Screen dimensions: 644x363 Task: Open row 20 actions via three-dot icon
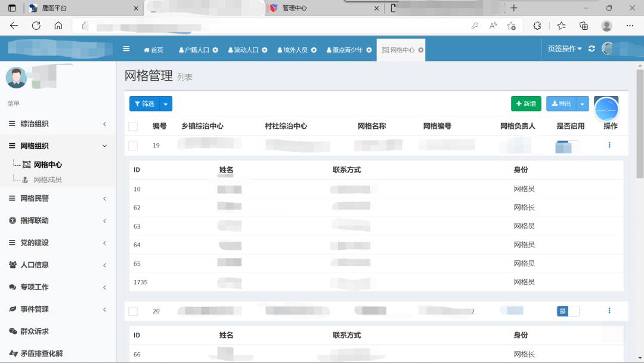click(609, 310)
